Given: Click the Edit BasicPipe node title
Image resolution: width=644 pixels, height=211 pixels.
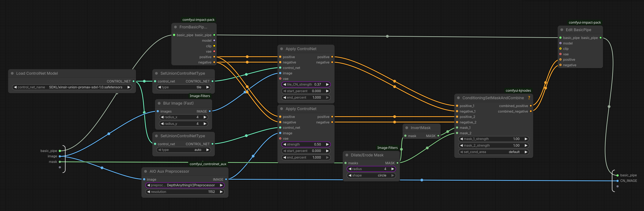Looking at the screenshot, I should (578, 30).
